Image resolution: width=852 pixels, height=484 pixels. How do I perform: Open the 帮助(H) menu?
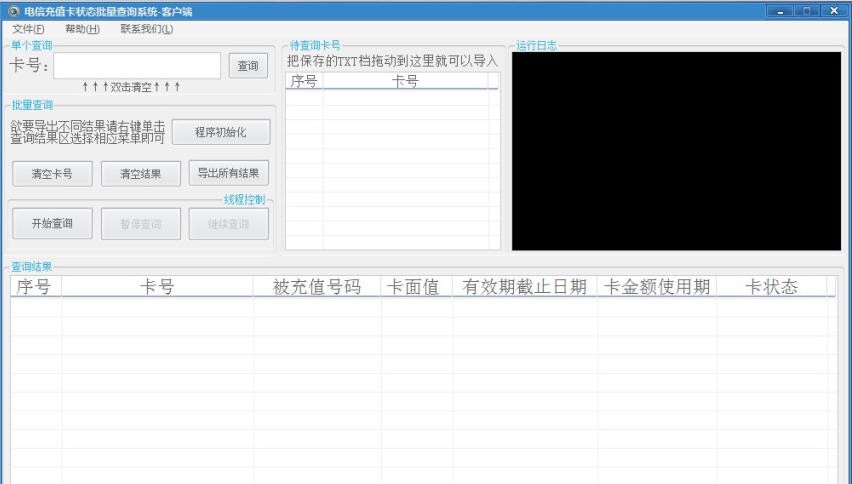pyautogui.click(x=82, y=29)
